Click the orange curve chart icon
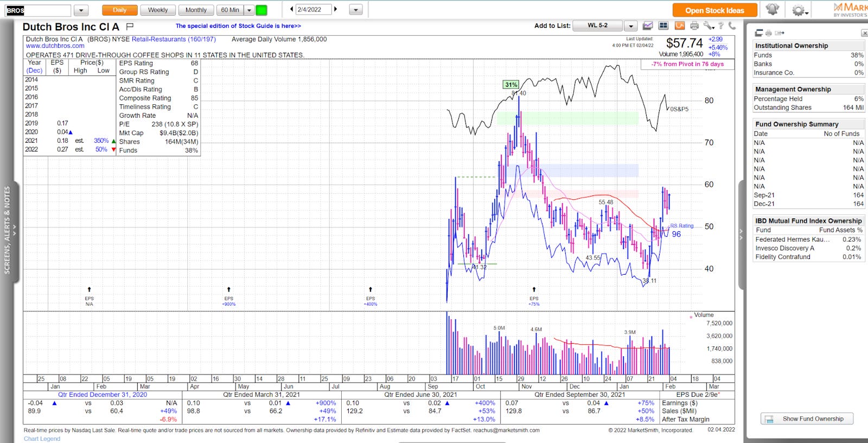The height and width of the screenshot is (443, 868). (679, 26)
